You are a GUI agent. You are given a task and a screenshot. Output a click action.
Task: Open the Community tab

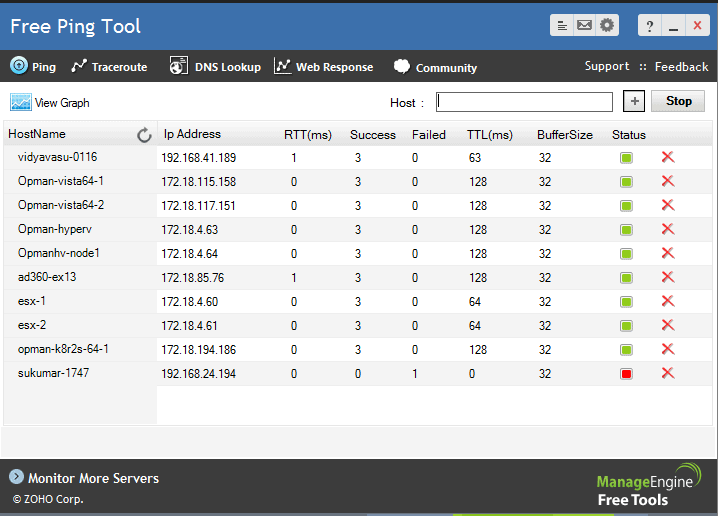click(435, 67)
